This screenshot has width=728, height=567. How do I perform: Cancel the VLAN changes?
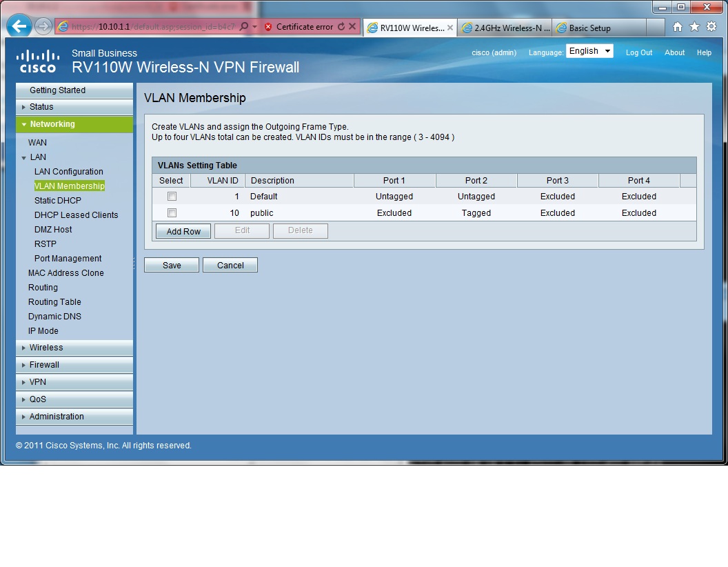point(230,265)
